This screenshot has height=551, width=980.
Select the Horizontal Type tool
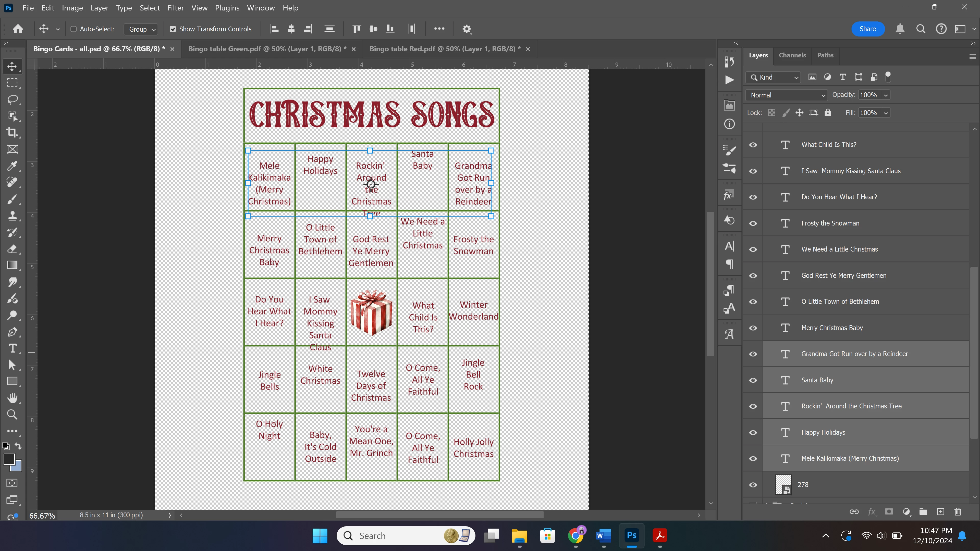click(12, 348)
